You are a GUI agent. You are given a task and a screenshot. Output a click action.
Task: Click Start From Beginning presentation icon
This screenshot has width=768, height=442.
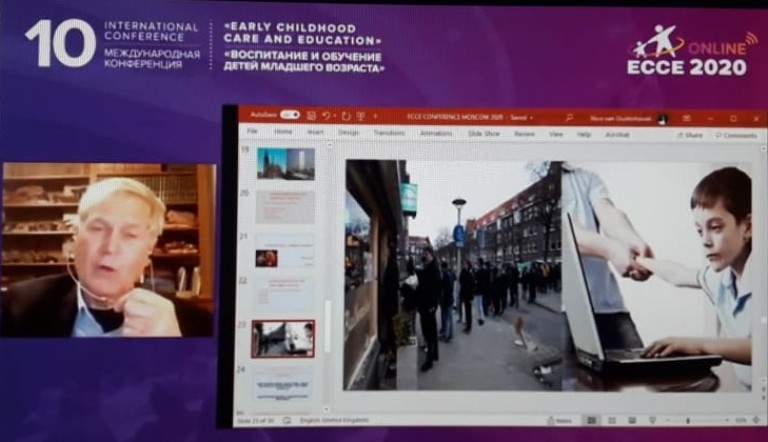pos(360,116)
